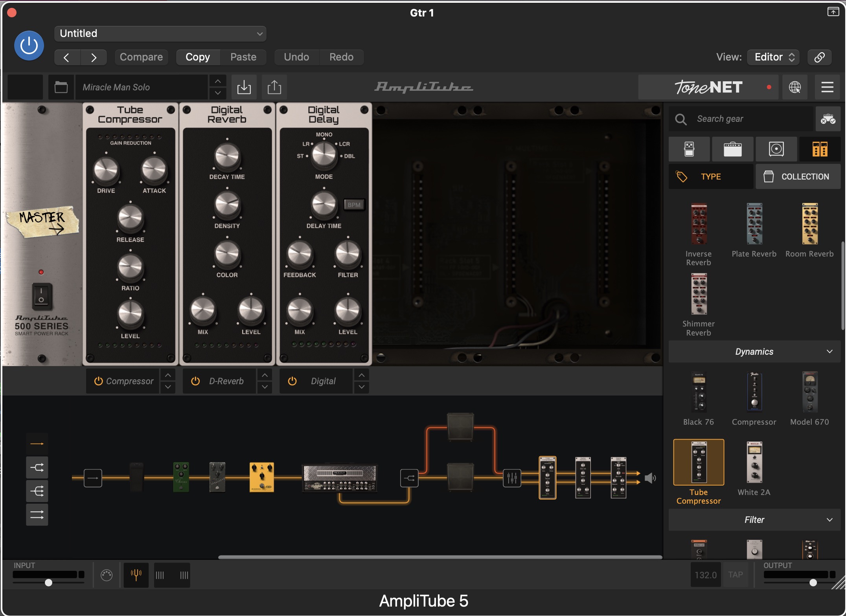Toggle the BPM sync on Digital Delay
The width and height of the screenshot is (846, 616).
(x=354, y=205)
